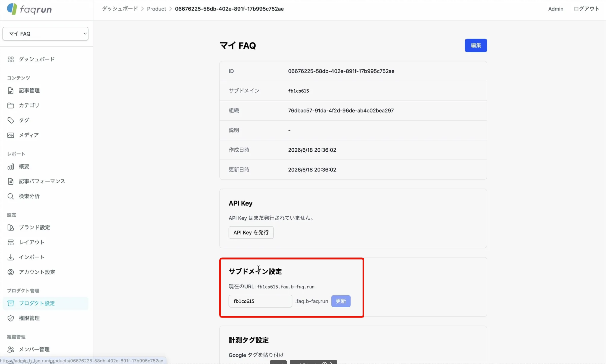
Task: Open the カテゴリ menu item
Action: 29,106
